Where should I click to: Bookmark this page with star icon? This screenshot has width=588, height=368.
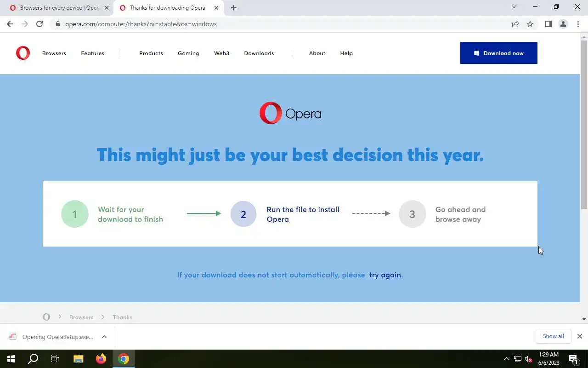530,24
